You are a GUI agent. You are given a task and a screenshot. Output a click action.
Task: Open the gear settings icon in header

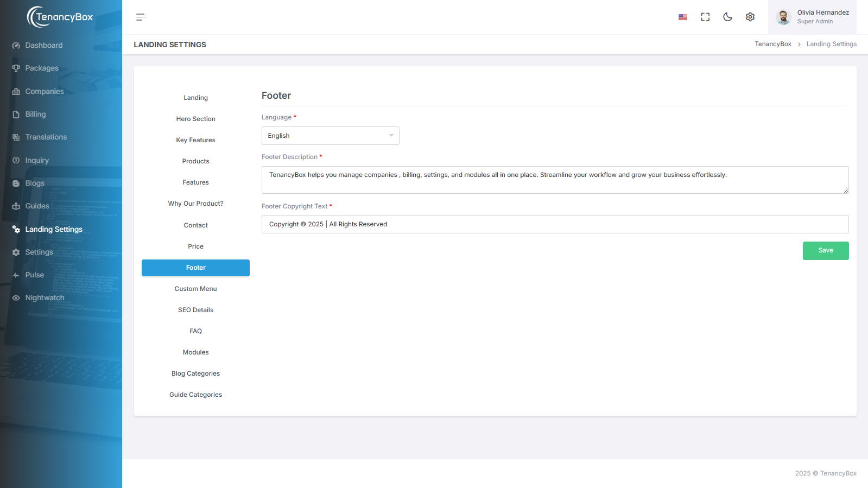pyautogui.click(x=750, y=17)
